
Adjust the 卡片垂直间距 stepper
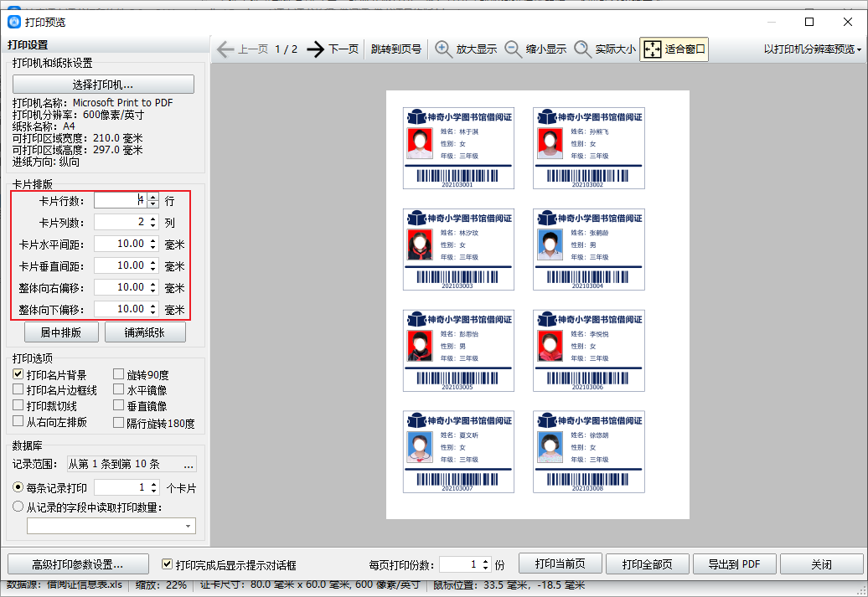(153, 265)
